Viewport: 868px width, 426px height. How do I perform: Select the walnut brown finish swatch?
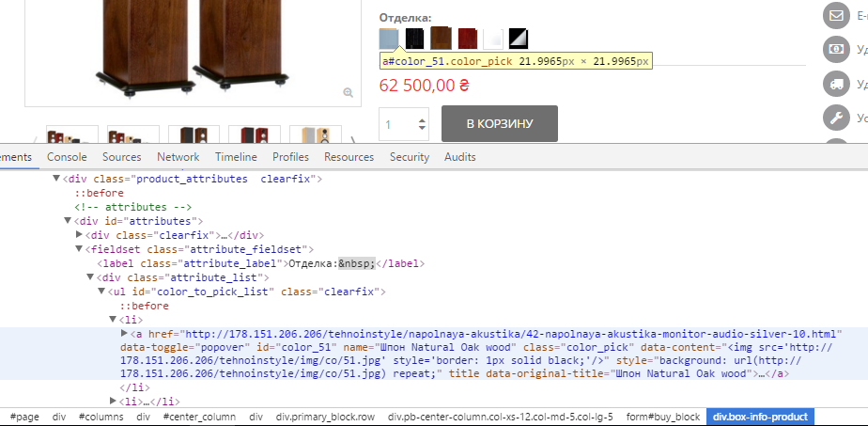[442, 39]
